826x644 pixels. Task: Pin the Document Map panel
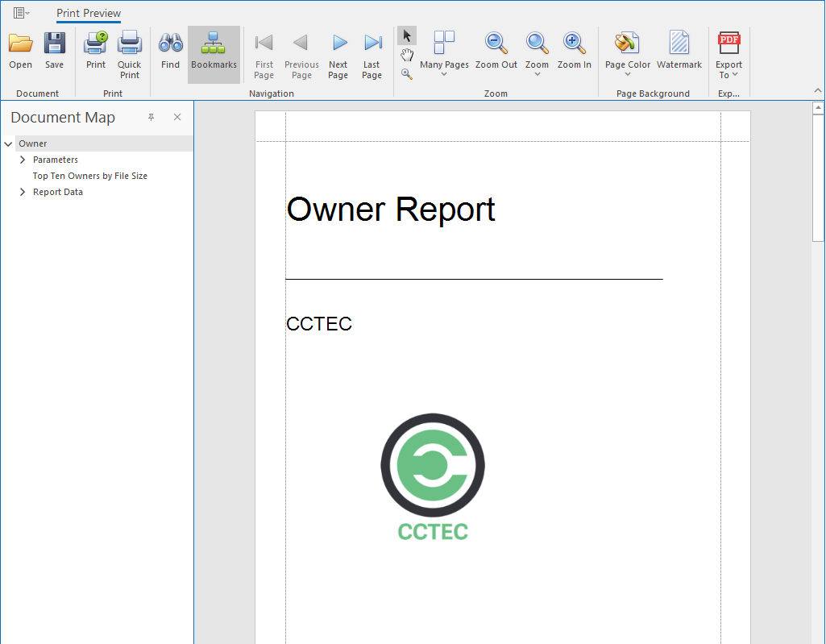(151, 118)
